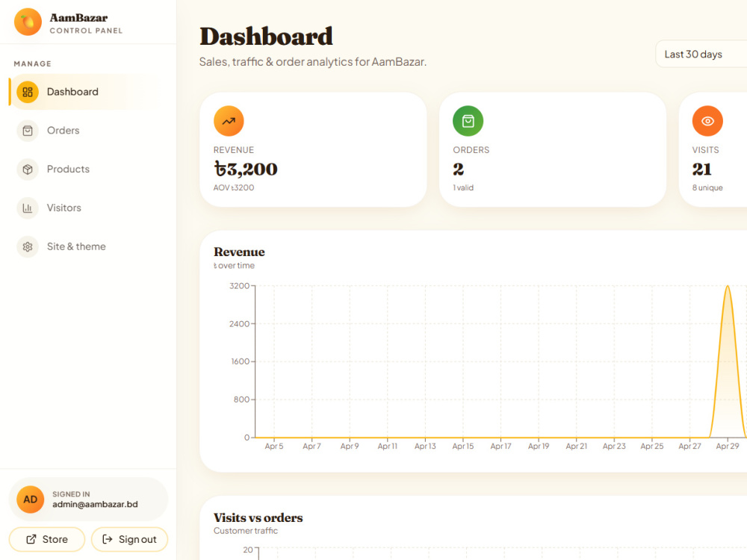Click admin@aambazar.bd email text

[95, 504]
